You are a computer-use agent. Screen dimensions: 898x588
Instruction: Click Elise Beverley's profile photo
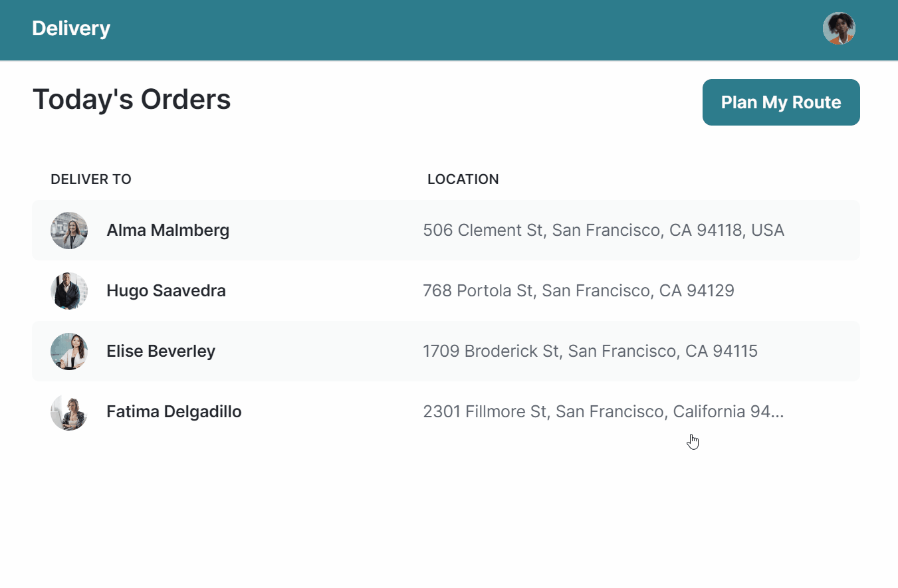coord(69,351)
